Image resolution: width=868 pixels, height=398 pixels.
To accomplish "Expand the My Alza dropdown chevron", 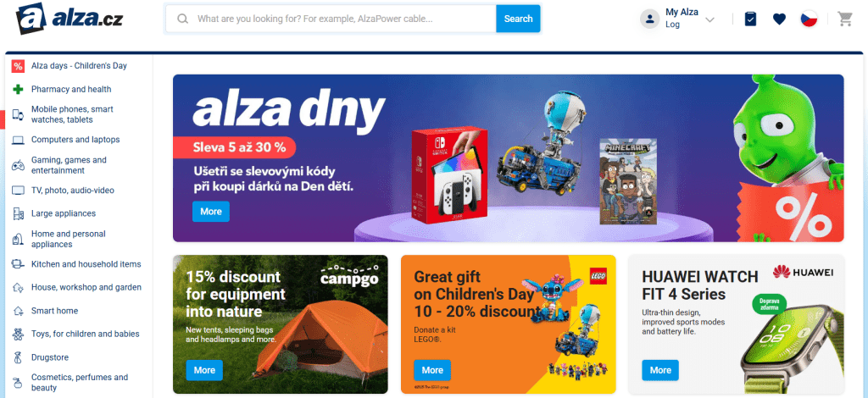I will (709, 20).
